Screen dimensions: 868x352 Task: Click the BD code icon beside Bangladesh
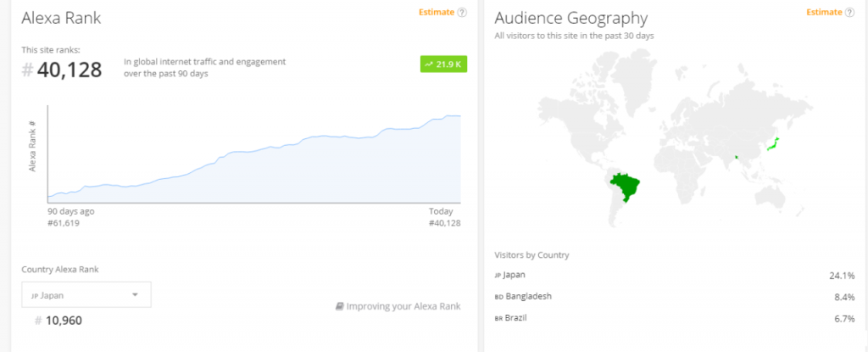[x=498, y=298]
